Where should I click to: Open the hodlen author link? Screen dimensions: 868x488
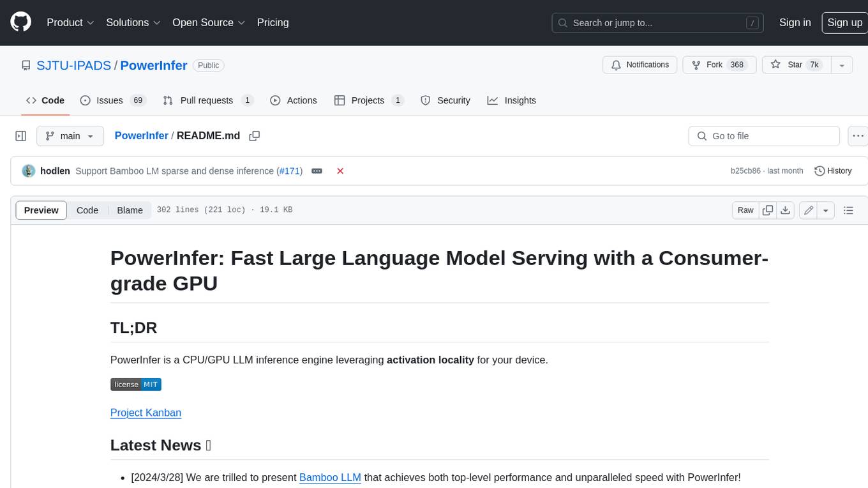pyautogui.click(x=55, y=171)
